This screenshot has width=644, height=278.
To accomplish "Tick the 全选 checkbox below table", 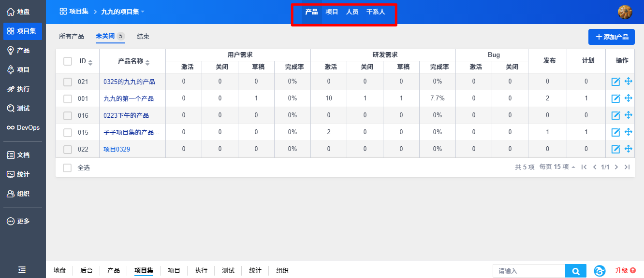I will point(68,168).
